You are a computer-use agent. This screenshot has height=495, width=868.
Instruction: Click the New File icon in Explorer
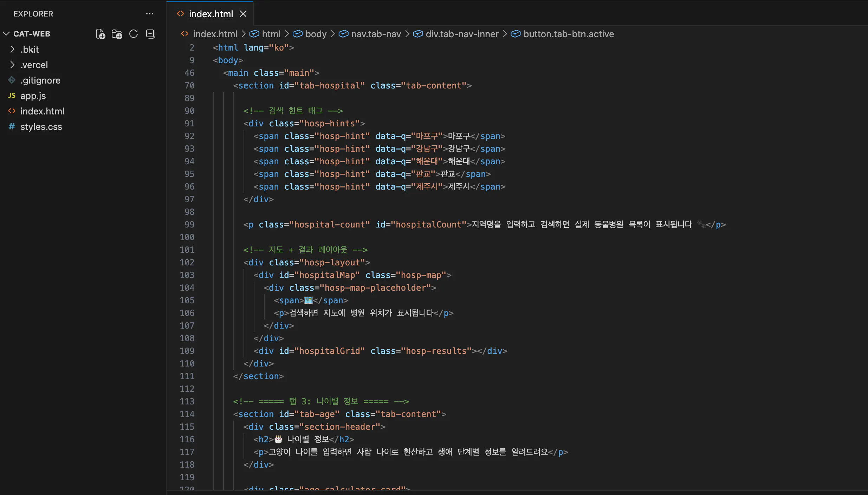(x=101, y=34)
